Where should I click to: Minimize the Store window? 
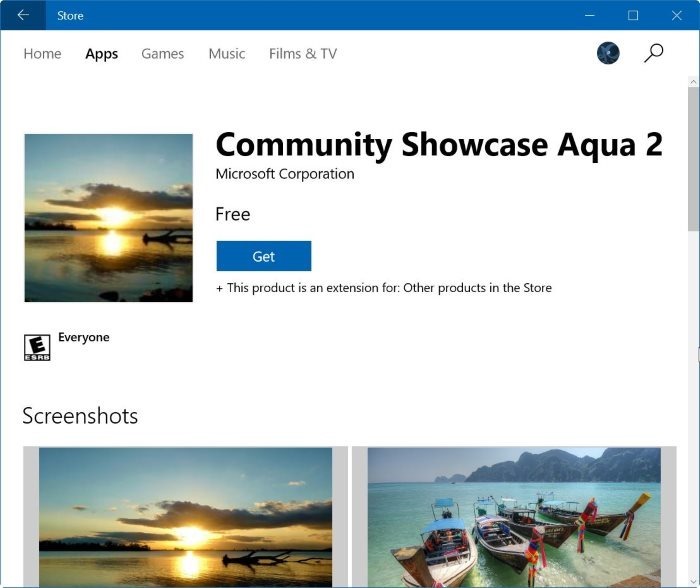coord(590,15)
